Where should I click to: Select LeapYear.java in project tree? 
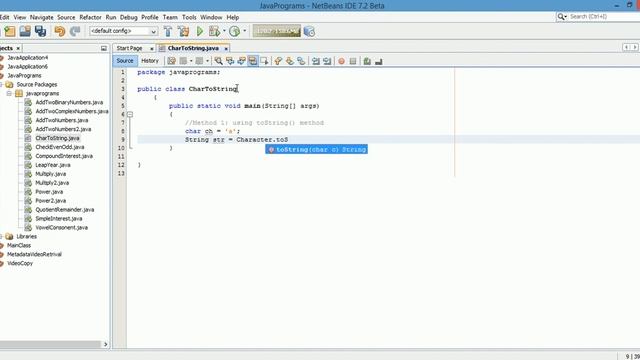tap(53, 165)
